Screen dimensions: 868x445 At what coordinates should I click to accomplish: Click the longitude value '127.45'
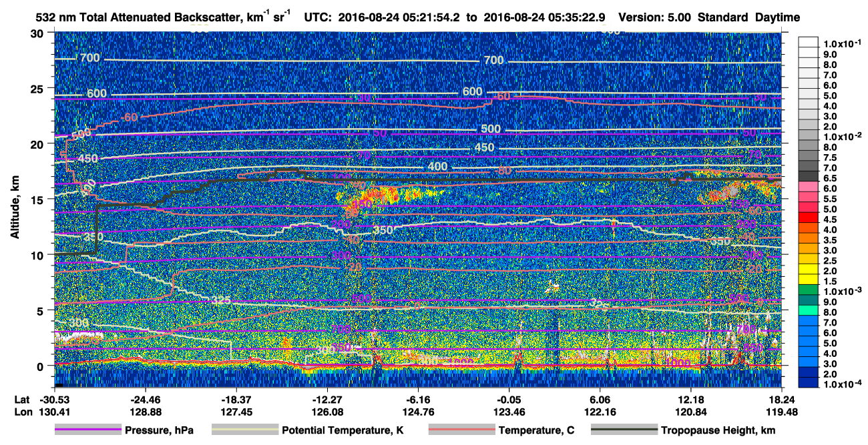point(236,412)
